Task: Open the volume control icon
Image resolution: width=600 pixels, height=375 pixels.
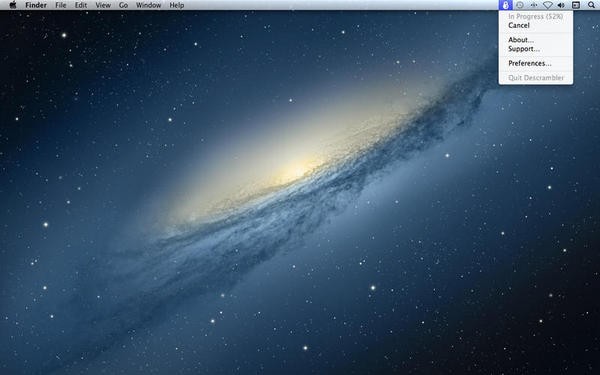Action: tap(561, 5)
